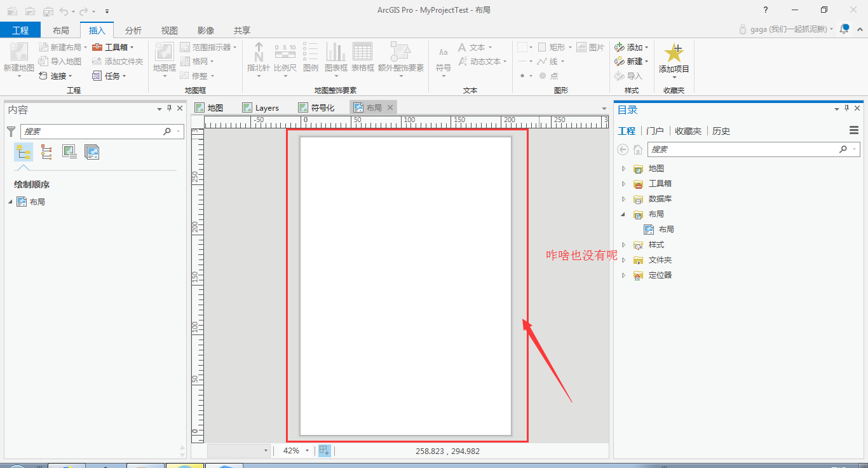Click the 图片 picture button

coord(591,48)
